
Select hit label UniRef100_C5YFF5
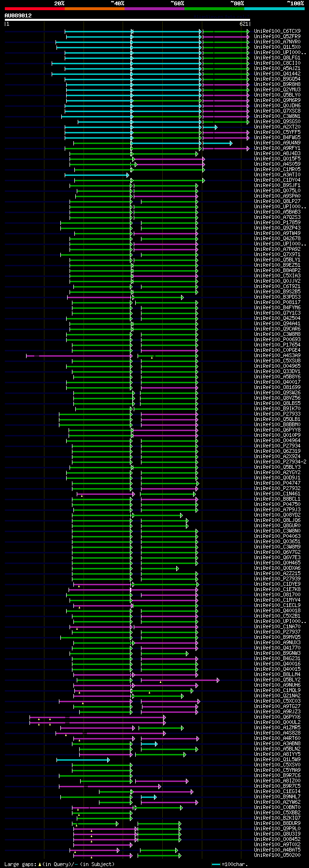click(277, 132)
